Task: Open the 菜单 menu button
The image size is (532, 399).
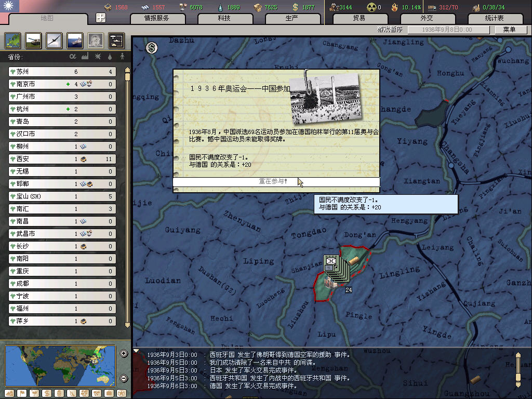Action: pos(510,30)
